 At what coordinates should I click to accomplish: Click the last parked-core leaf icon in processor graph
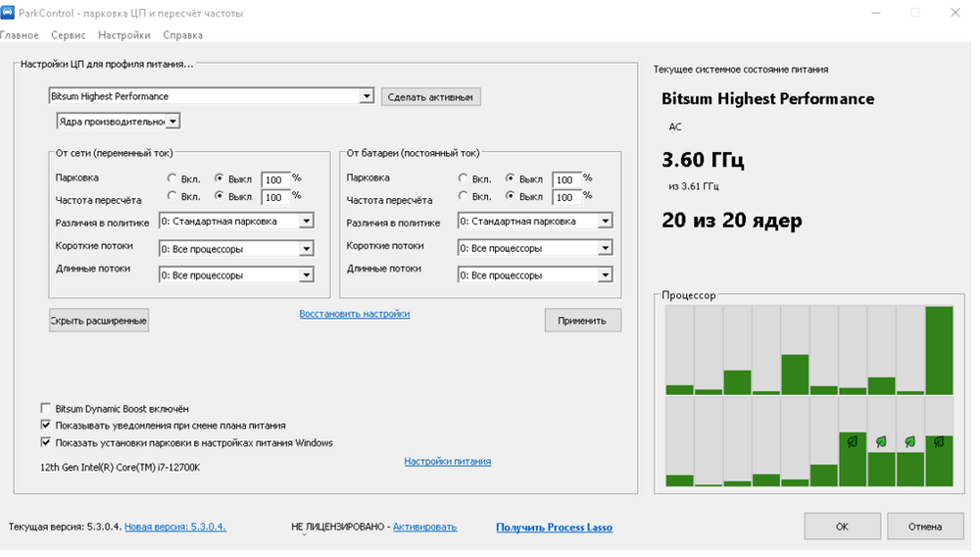[939, 442]
